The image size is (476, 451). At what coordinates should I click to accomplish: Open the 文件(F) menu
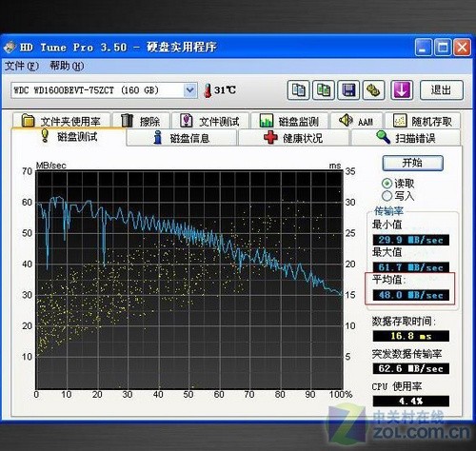coord(22,66)
